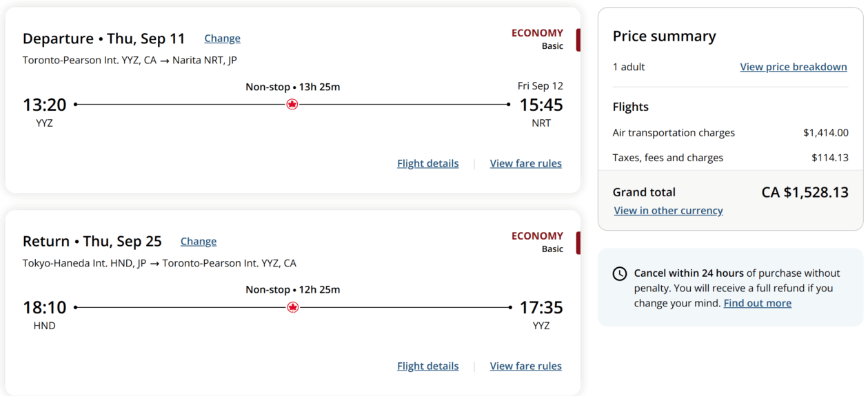Open Flight details for the return flight

coord(427,366)
